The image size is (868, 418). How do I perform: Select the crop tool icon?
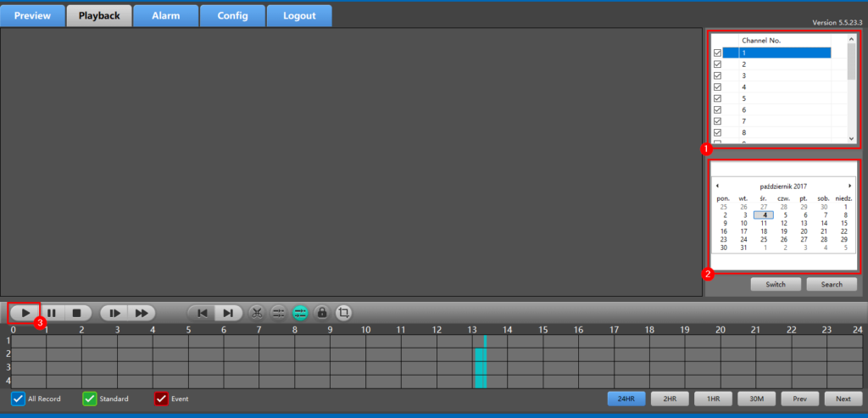[x=343, y=313]
